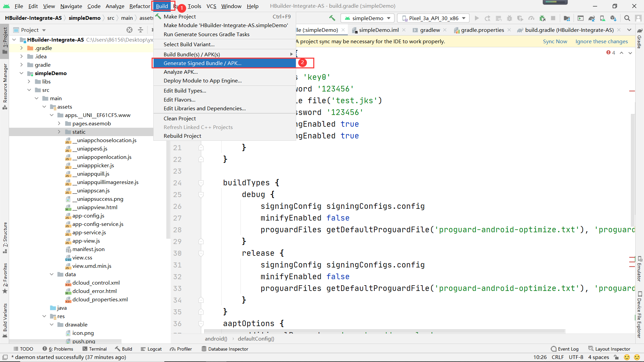Click Ignore these changes link
Viewport: 644px width, 362px height.
tap(601, 41)
